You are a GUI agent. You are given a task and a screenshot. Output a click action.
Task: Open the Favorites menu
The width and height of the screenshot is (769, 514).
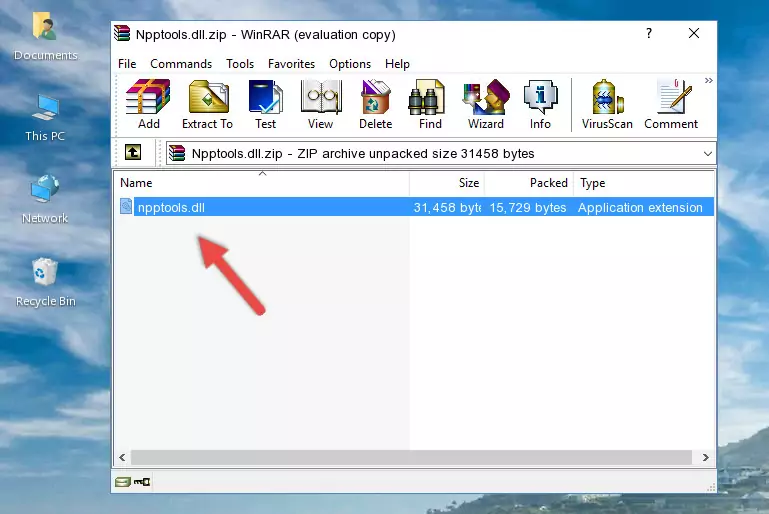[x=291, y=64]
